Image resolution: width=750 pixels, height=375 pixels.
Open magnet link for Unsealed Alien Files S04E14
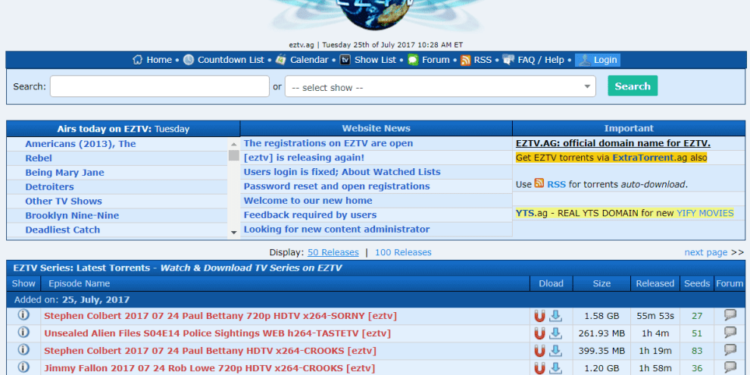pyautogui.click(x=540, y=333)
